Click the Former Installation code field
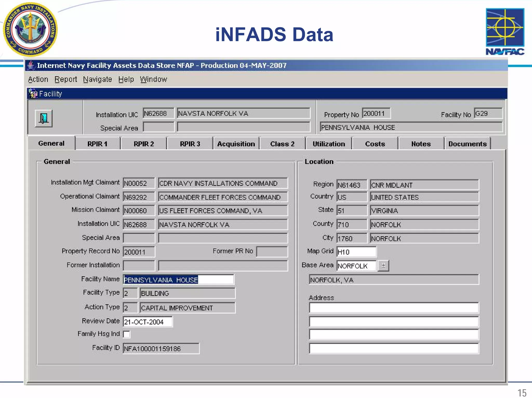 [x=139, y=266]
